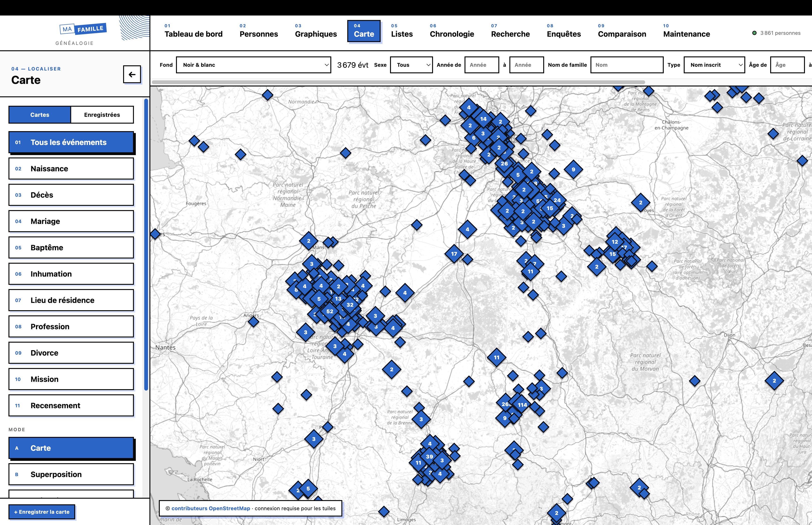The width and height of the screenshot is (812, 525).
Task: Open the Type dropdown showing Nom inscrit
Action: point(714,65)
